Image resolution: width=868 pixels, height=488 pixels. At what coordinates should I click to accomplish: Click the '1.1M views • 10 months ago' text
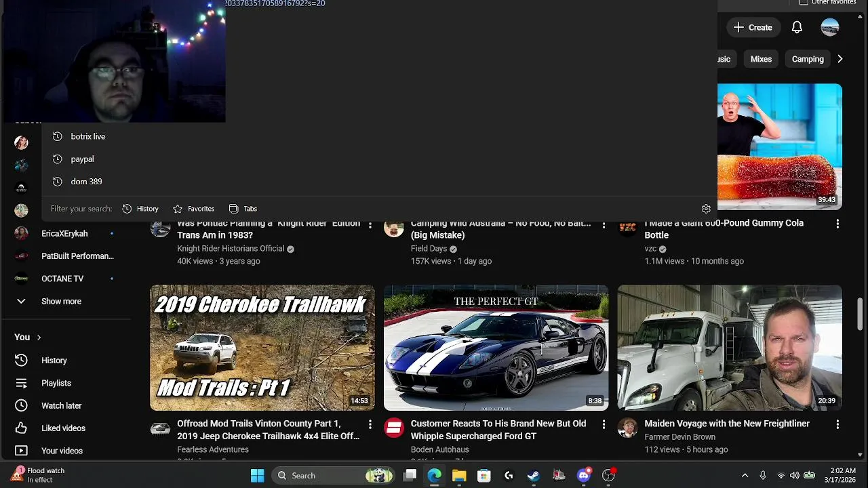point(694,261)
